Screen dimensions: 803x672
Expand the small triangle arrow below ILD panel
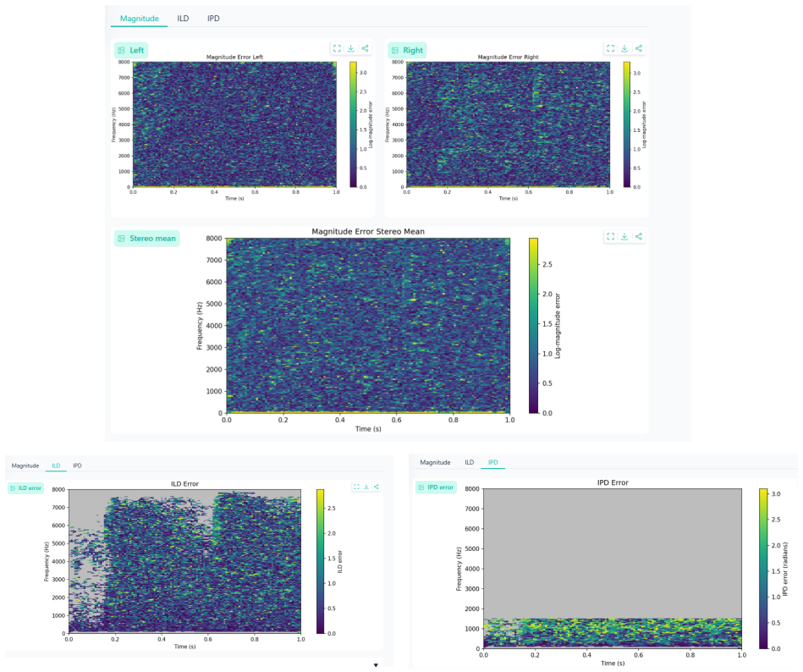376,665
